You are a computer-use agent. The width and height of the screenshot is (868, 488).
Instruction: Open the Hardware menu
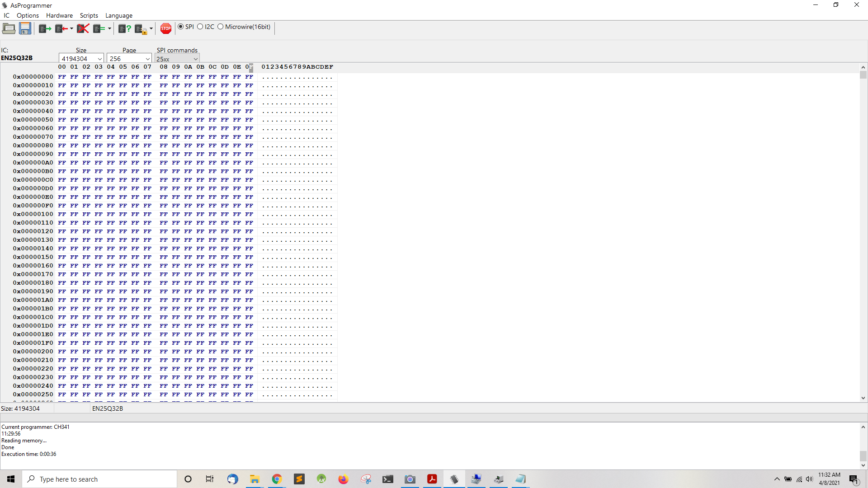tap(59, 15)
